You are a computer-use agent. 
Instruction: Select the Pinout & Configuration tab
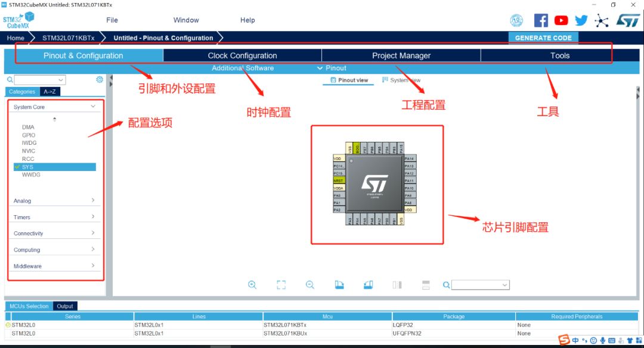[x=83, y=55]
